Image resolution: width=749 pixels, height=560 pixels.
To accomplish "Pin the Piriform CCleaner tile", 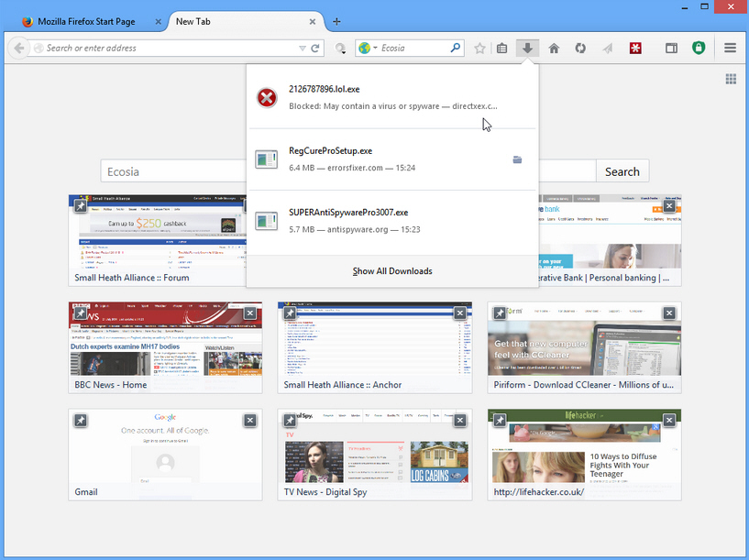I will click(500, 313).
